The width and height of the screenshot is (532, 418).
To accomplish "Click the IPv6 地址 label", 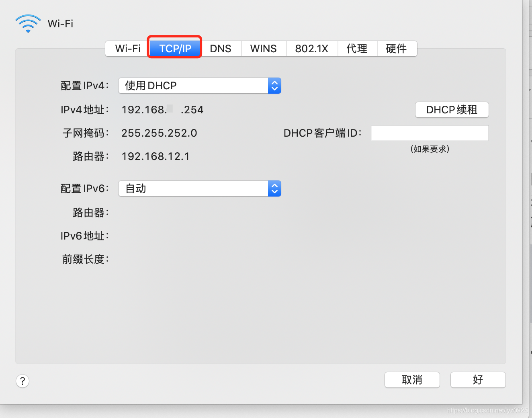I will coord(85,236).
